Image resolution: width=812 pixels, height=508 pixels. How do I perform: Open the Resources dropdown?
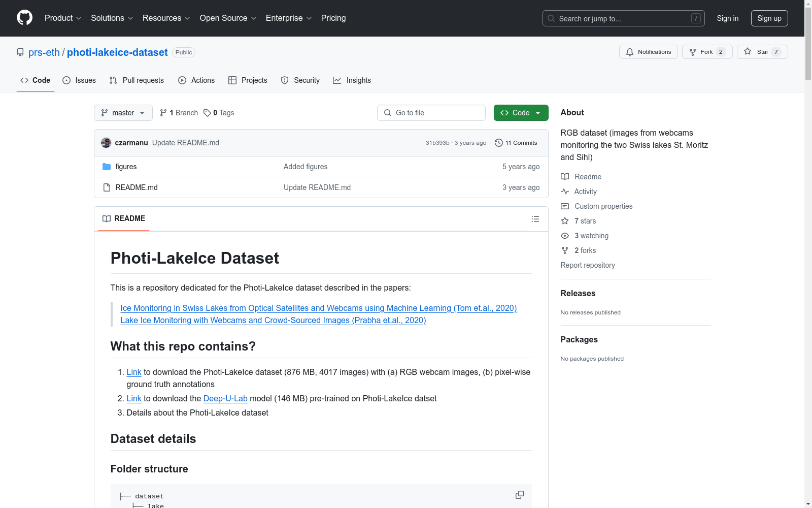point(166,18)
